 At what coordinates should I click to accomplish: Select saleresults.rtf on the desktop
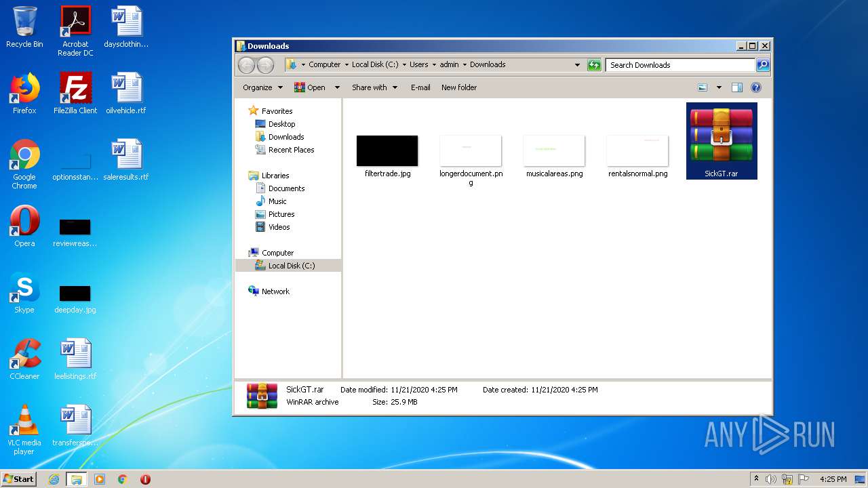pyautogui.click(x=126, y=160)
